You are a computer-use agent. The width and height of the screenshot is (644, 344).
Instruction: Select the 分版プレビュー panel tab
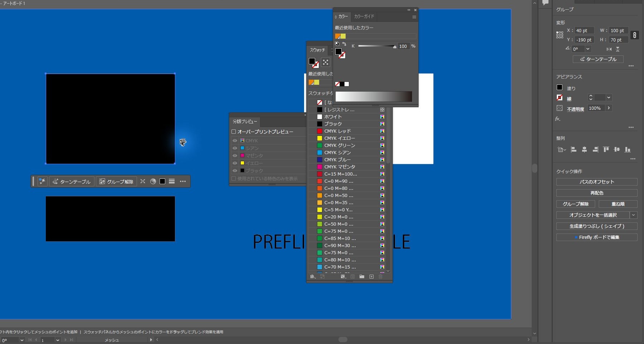pos(245,122)
